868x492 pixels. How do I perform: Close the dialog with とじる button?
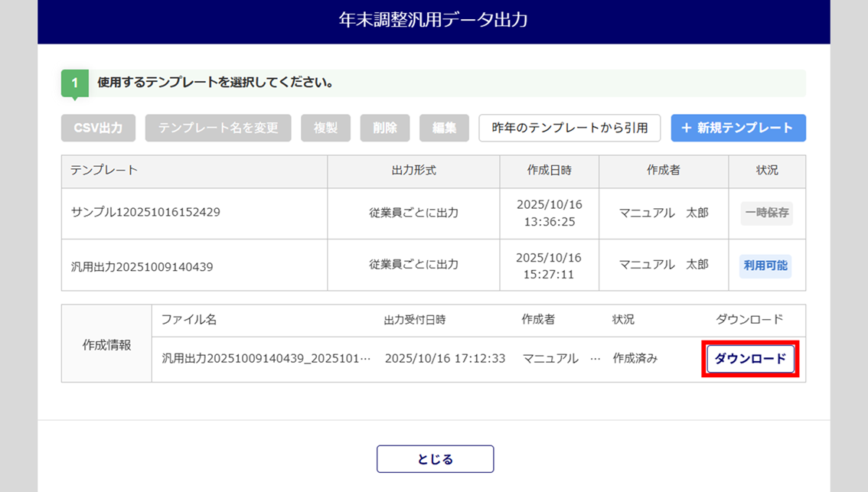point(435,459)
